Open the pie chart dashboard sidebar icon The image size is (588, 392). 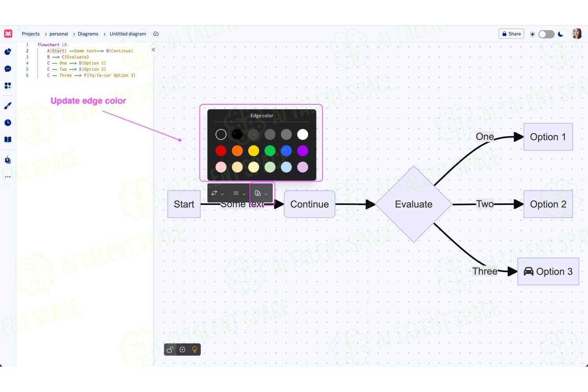pos(8,51)
